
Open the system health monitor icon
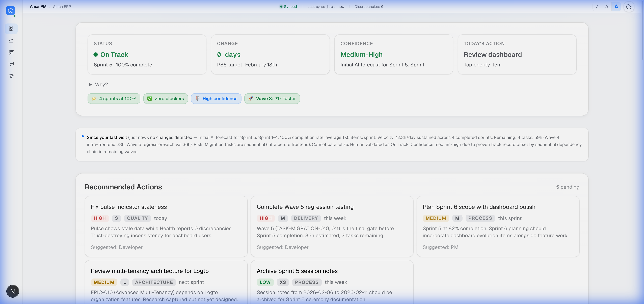point(11,64)
